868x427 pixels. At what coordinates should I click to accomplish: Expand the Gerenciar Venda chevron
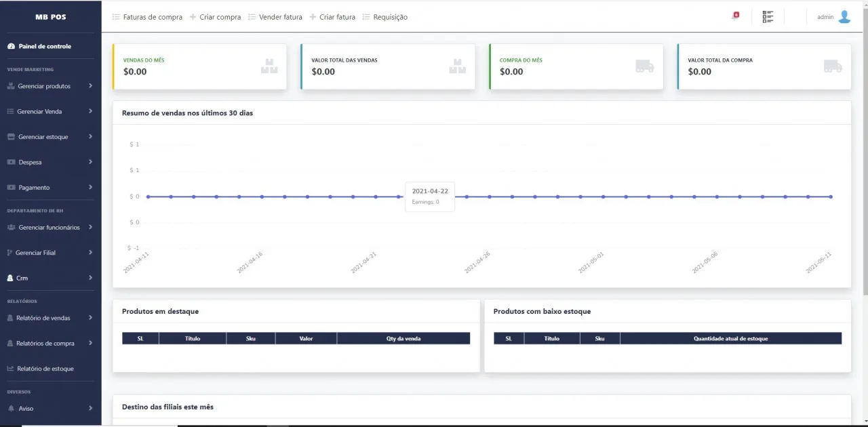pyautogui.click(x=90, y=111)
